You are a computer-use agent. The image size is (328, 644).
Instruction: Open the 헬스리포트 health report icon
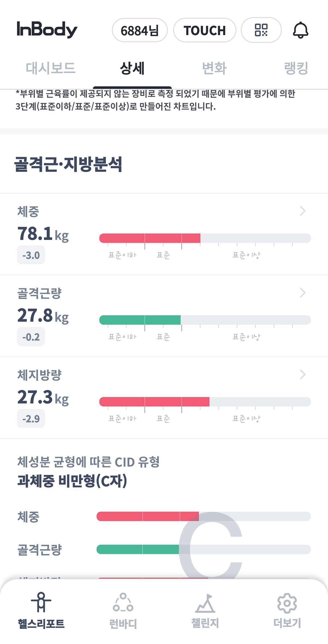coord(41,603)
